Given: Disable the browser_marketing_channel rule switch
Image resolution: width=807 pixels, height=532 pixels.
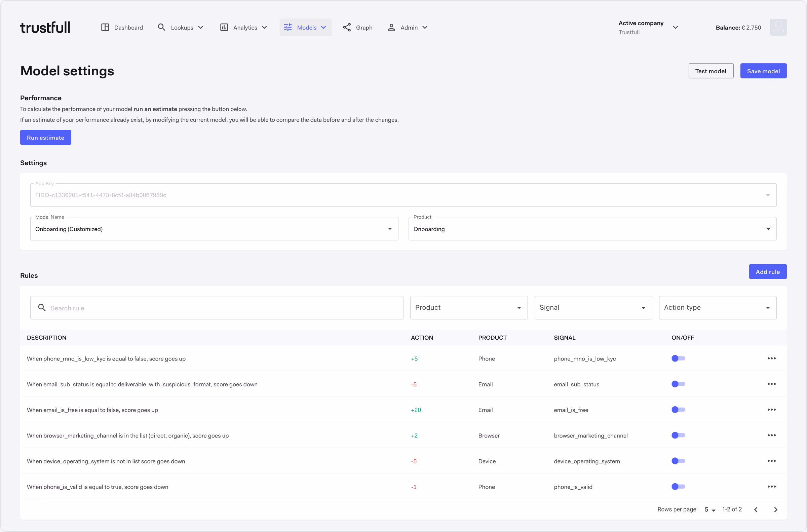Looking at the screenshot, I should click(678, 435).
